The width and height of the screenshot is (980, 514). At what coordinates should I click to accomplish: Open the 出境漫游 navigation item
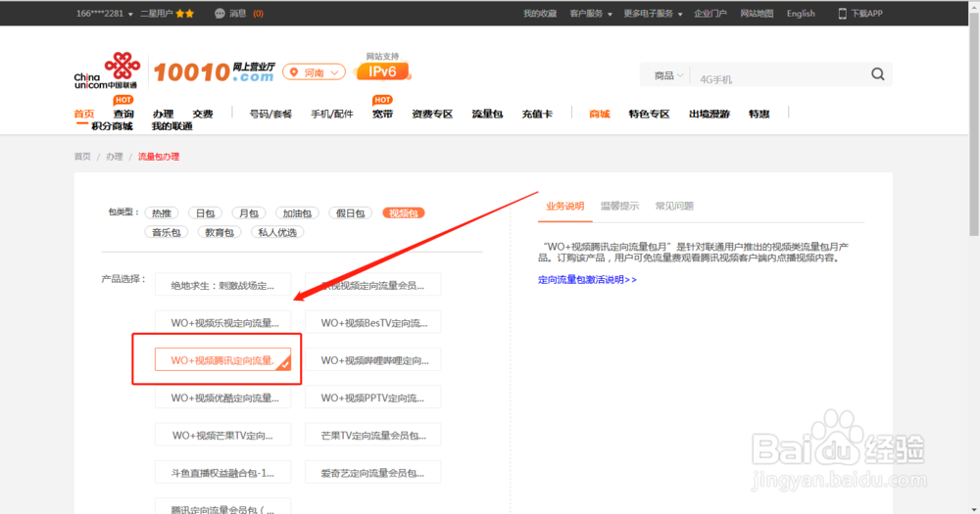[709, 114]
